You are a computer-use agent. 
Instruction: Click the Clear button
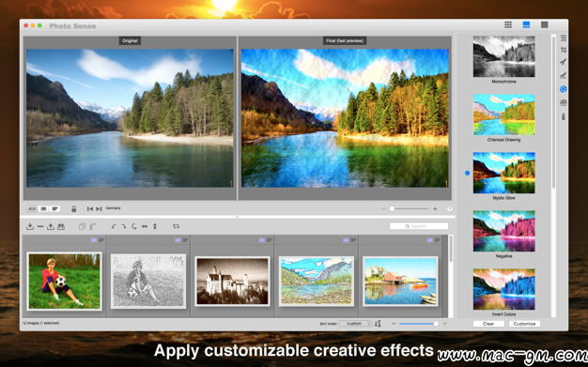488,324
